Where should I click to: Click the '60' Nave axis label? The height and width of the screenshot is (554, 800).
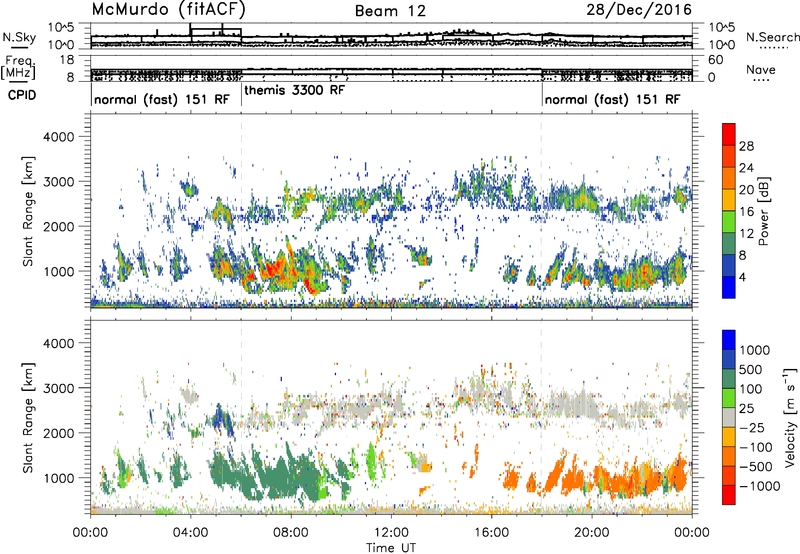click(x=715, y=60)
